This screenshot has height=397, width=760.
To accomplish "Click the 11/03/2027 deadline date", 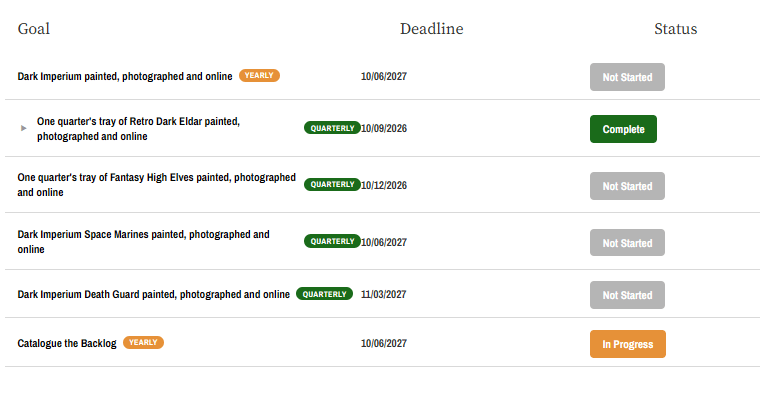I will click(x=383, y=295).
